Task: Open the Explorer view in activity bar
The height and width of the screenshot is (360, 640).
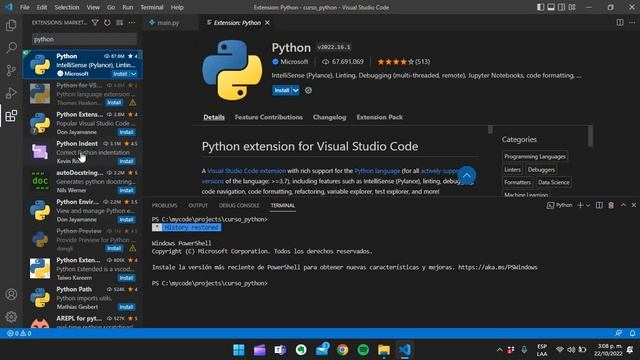Action: 11,25
